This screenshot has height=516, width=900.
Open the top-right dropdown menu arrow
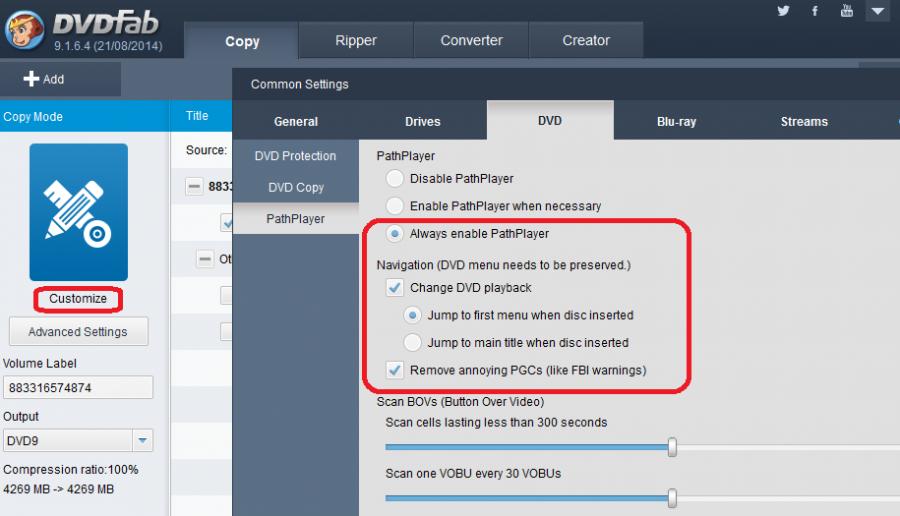point(878,11)
